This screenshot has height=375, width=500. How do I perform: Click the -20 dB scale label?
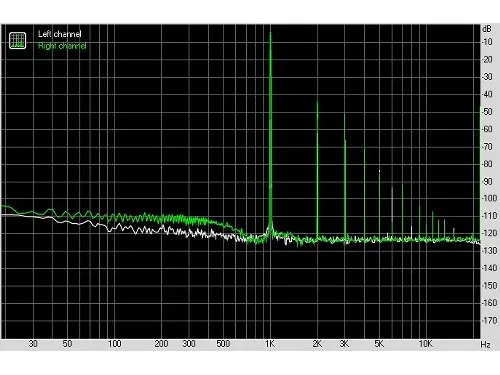pos(487,59)
